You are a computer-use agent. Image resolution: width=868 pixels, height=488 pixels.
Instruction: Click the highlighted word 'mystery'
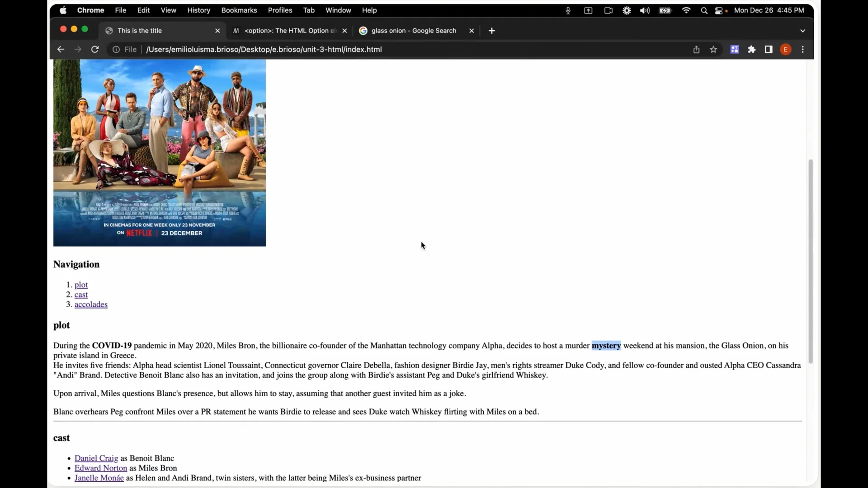pos(606,346)
